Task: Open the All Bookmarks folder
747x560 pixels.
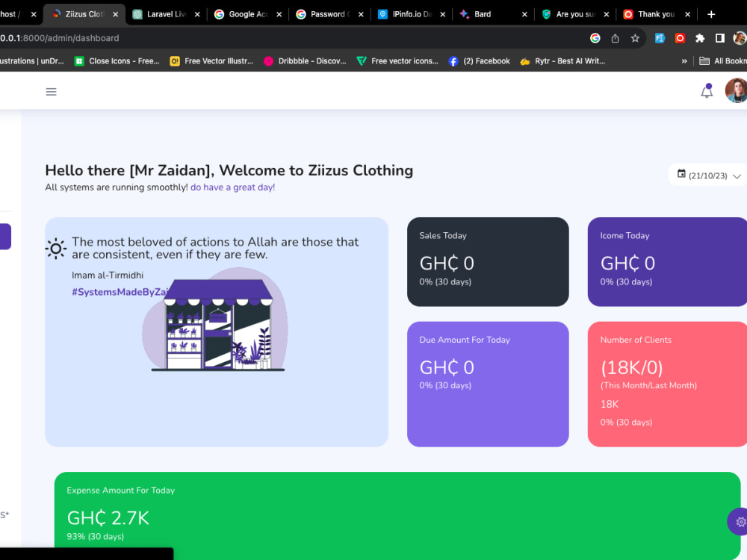Action: 722,61
